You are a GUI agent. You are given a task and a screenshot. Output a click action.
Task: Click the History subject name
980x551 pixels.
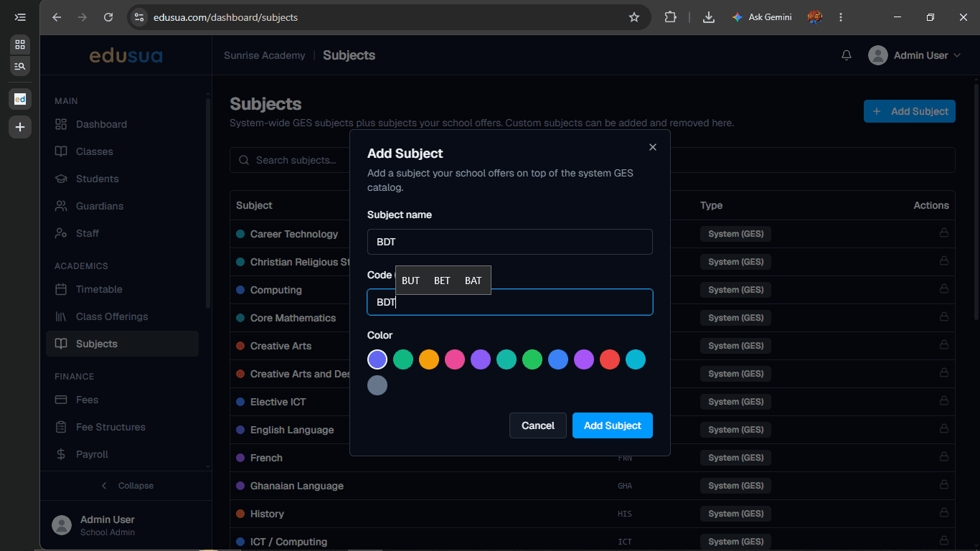[x=267, y=514]
